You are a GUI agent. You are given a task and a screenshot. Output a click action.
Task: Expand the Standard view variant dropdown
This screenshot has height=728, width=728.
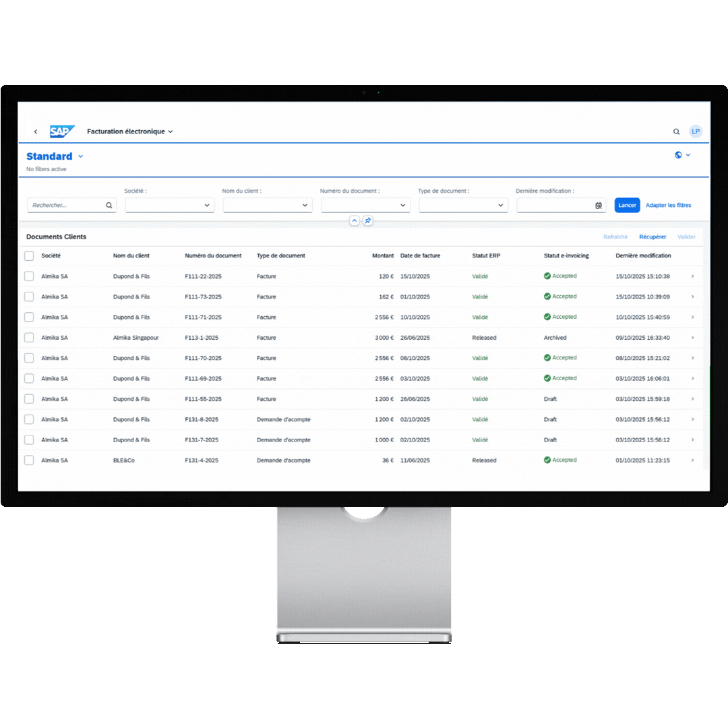click(81, 156)
